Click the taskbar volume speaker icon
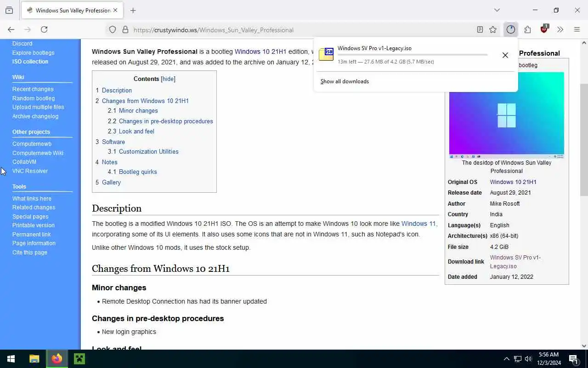The image size is (588, 368). [x=528, y=359]
